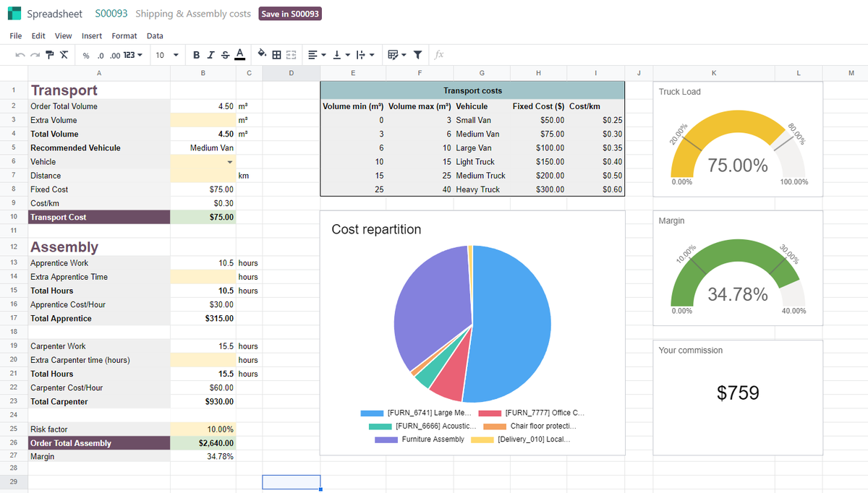Image resolution: width=868 pixels, height=493 pixels.
Task: Select column D header
Action: click(292, 73)
